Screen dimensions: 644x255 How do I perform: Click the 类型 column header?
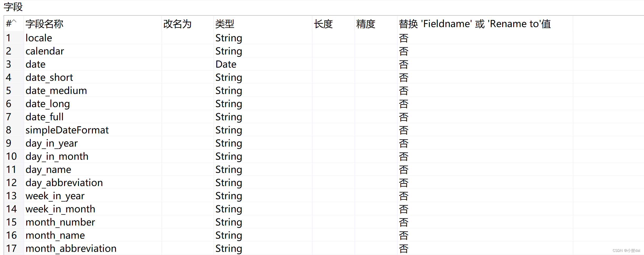(x=225, y=24)
